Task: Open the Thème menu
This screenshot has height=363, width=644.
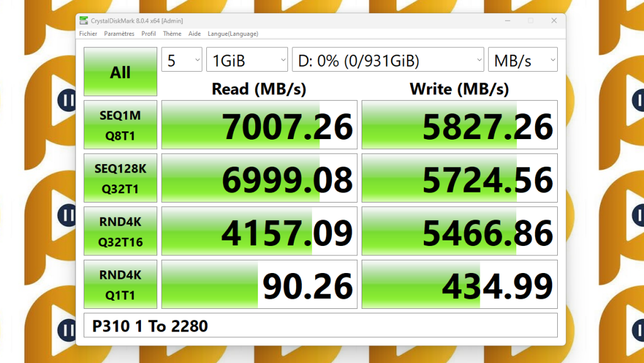Action: pos(172,34)
